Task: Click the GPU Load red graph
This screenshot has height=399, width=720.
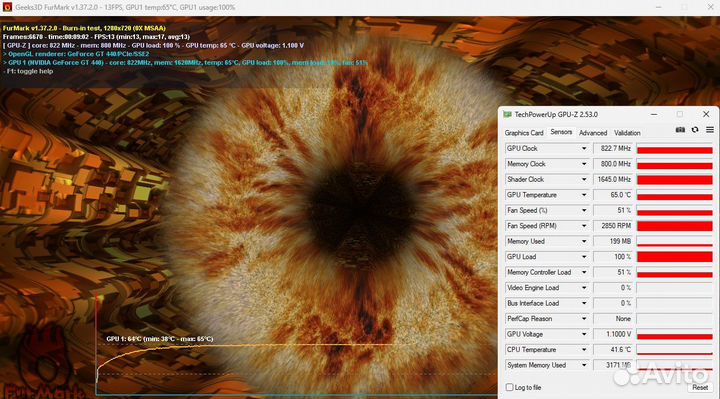Action: pyautogui.click(x=675, y=257)
